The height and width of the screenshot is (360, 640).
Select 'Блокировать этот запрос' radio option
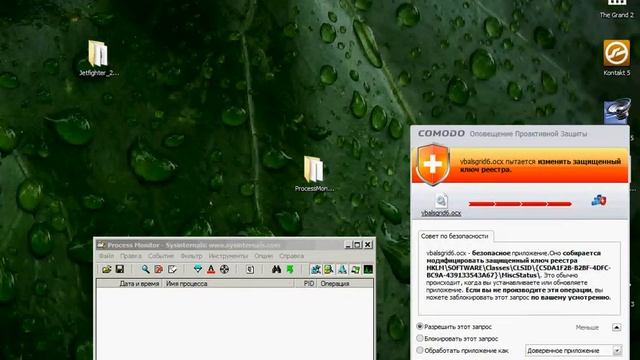[420, 338]
